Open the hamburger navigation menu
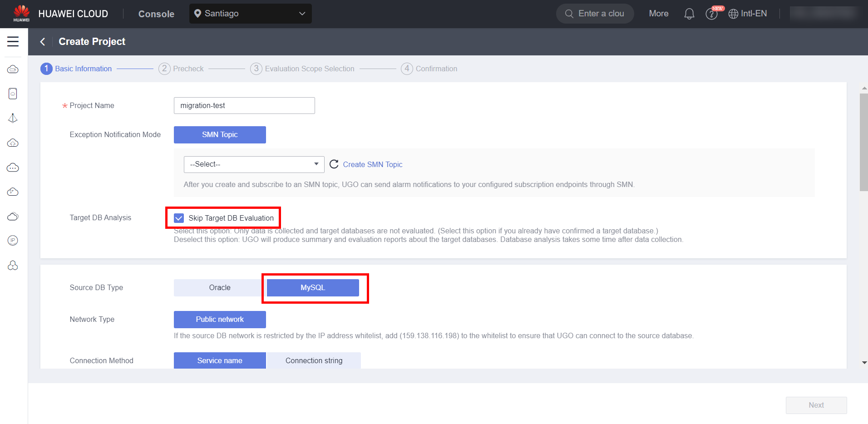868x424 pixels. (x=13, y=42)
